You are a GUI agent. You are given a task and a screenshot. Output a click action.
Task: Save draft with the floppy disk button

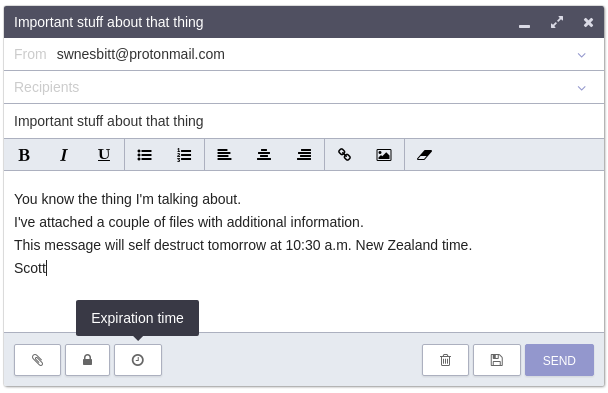tap(497, 360)
